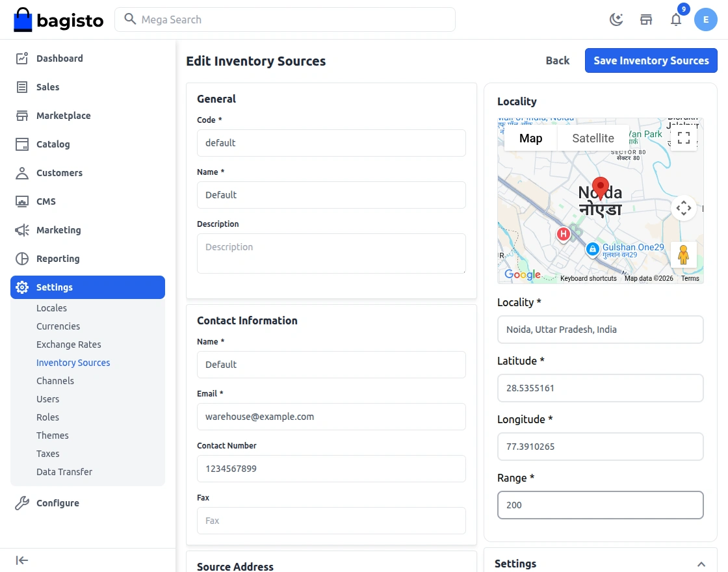Toggle dark mode moon icon
Viewport: 728px width, 572px height.
tap(616, 19)
